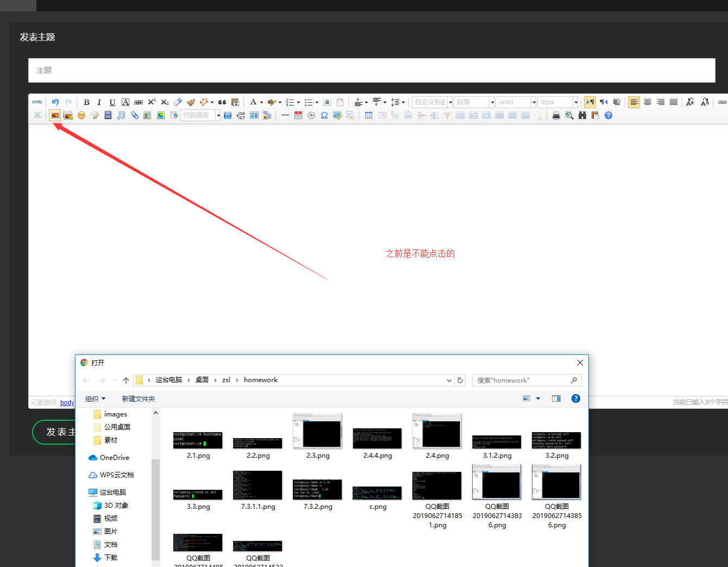The image size is (728, 567).
Task: Toggle left-to-right text direction
Action: tap(590, 102)
